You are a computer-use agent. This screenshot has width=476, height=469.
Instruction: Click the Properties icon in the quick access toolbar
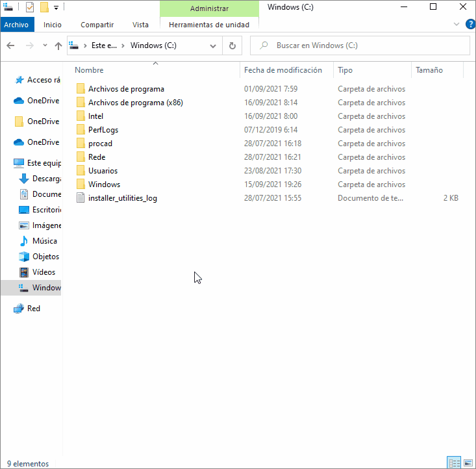pyautogui.click(x=30, y=7)
